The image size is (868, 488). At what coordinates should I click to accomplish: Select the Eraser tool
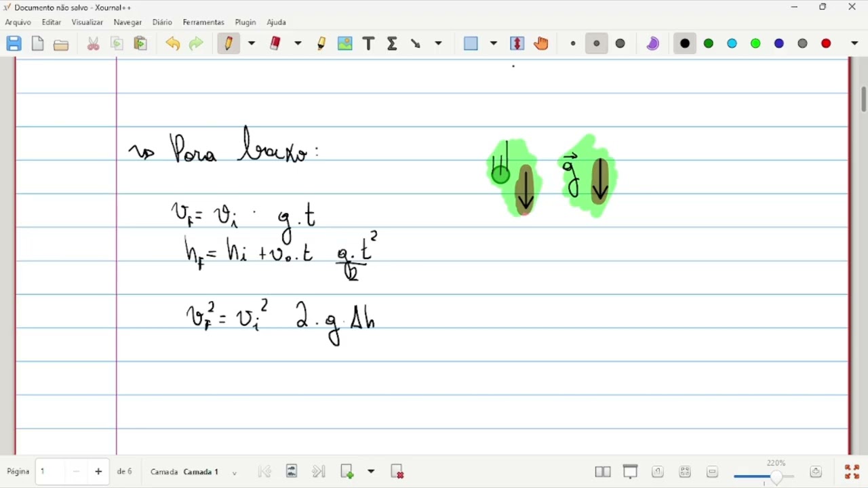point(275,43)
